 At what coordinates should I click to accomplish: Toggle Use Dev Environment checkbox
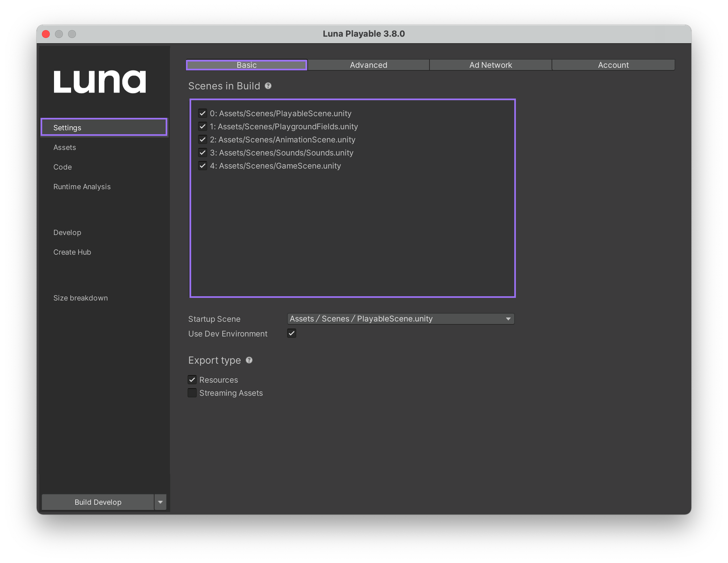292,333
